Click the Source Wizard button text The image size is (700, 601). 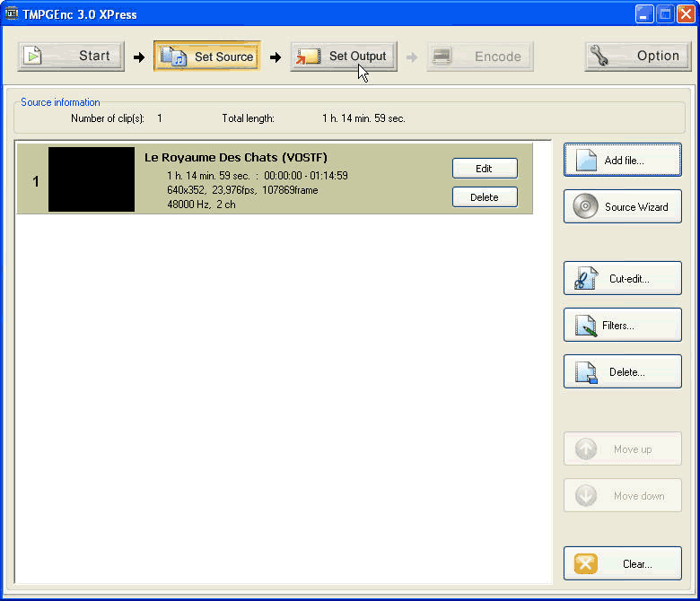coord(636,207)
